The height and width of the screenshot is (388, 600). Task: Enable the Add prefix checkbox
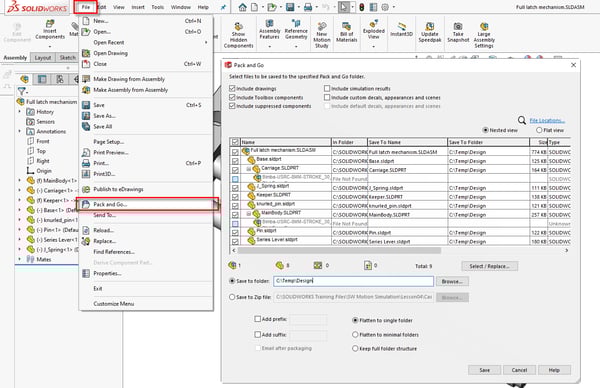click(x=258, y=319)
